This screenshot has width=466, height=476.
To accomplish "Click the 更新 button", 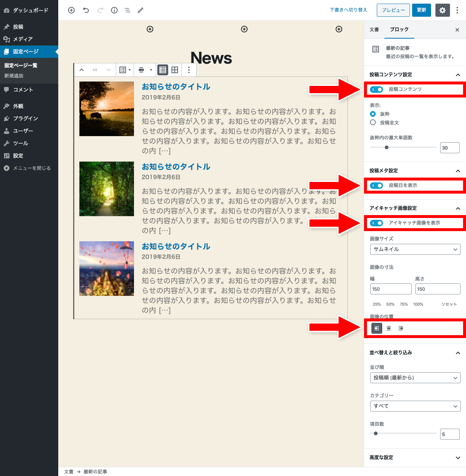I will click(x=421, y=10).
